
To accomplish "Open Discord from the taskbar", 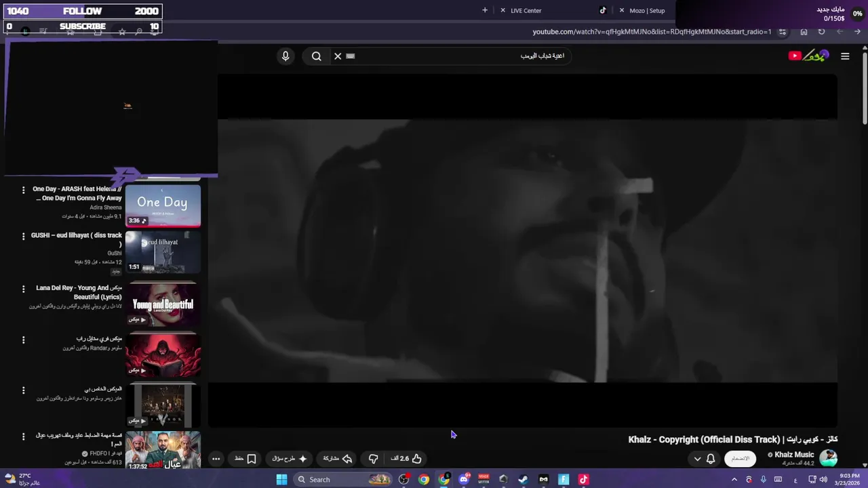I will (464, 479).
